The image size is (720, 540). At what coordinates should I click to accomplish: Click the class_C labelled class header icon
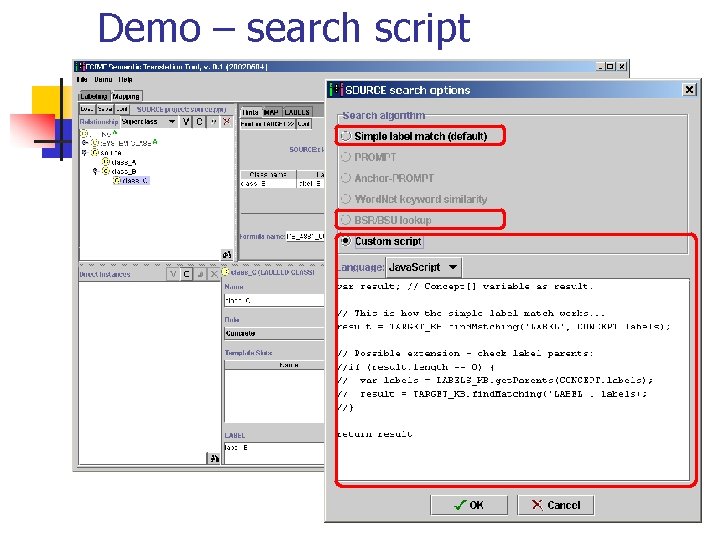(225, 272)
